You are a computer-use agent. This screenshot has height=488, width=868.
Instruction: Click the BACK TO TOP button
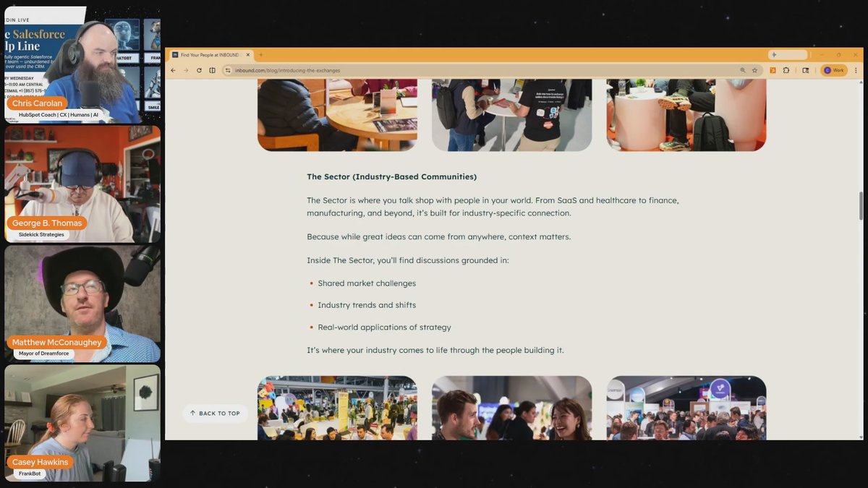click(x=215, y=414)
